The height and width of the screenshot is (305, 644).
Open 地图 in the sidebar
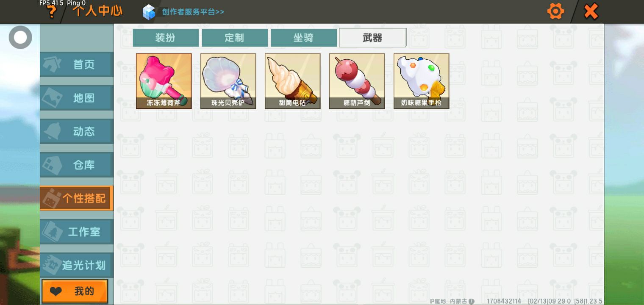coord(77,98)
